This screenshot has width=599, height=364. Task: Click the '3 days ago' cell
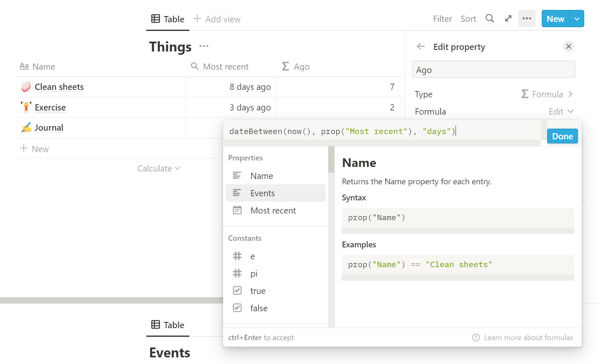click(x=231, y=108)
